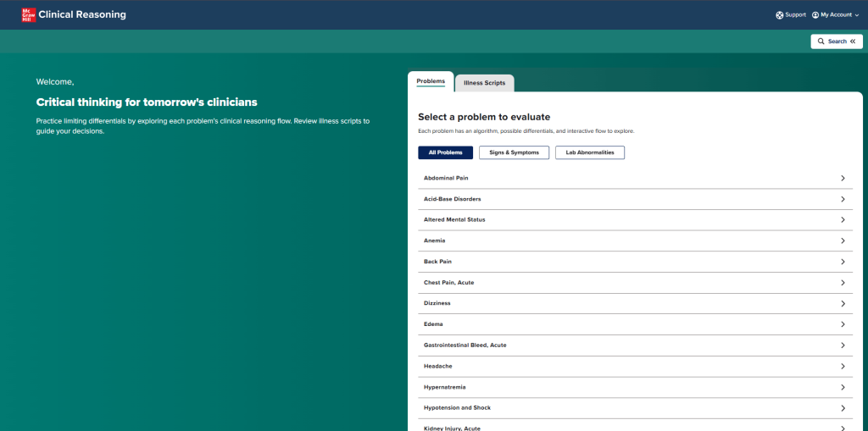This screenshot has height=431, width=868.
Task: Expand the Dizziness row chevron
Action: click(843, 303)
